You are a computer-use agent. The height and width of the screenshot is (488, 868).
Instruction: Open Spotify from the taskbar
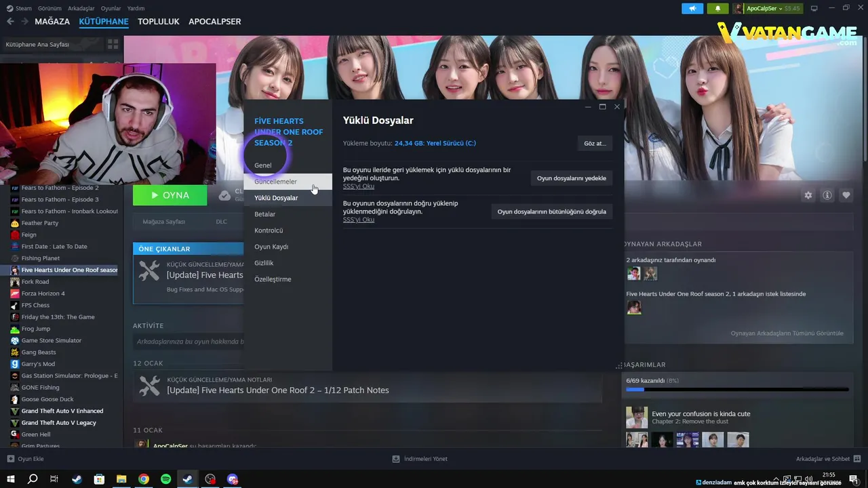click(166, 479)
